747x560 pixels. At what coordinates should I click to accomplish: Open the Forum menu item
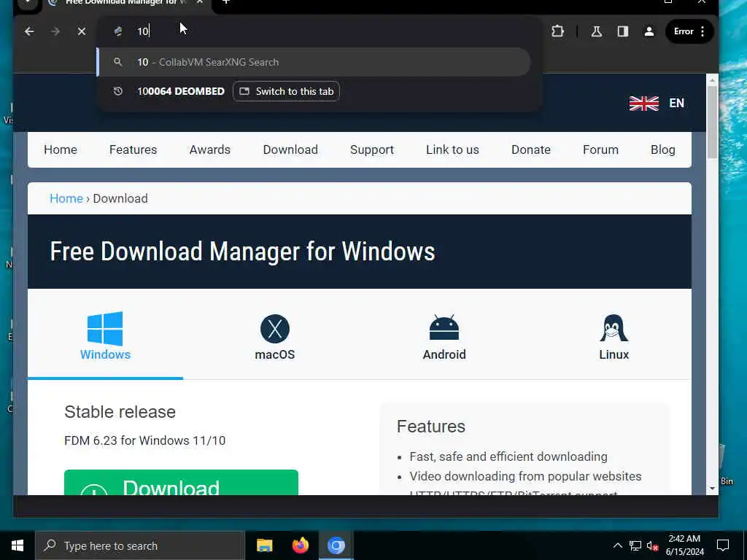point(600,149)
